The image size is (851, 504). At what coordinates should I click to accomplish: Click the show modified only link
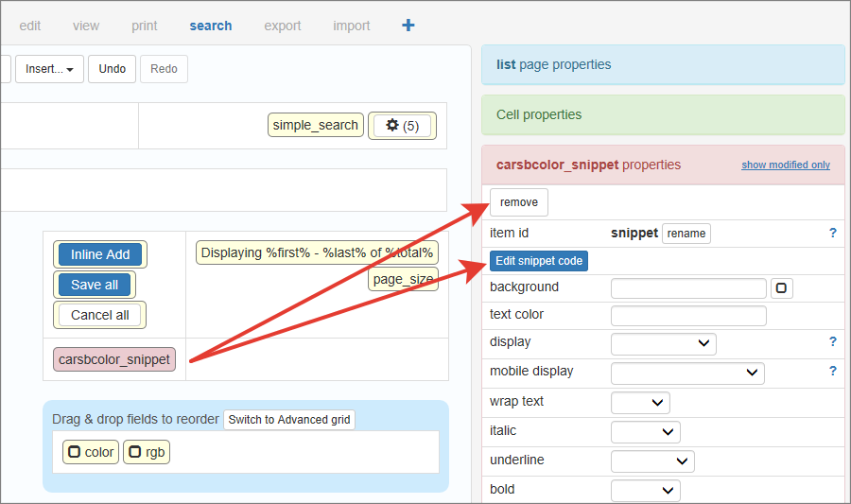point(785,165)
